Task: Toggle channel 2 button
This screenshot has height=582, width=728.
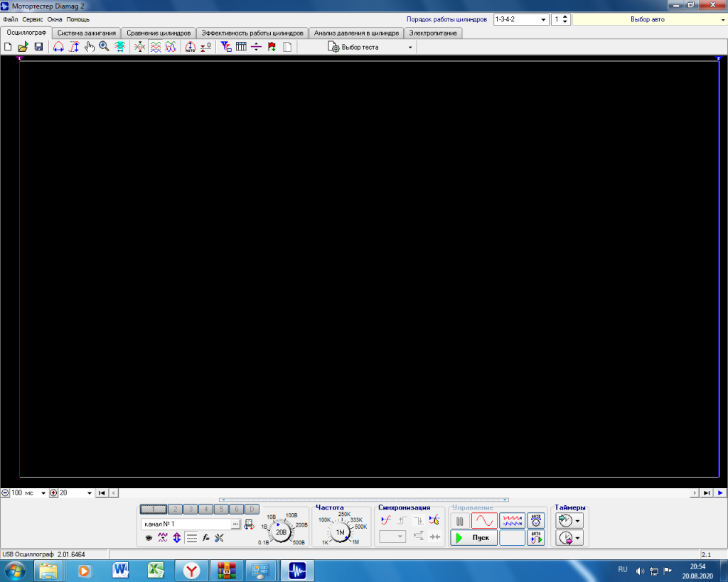Action: [175, 509]
